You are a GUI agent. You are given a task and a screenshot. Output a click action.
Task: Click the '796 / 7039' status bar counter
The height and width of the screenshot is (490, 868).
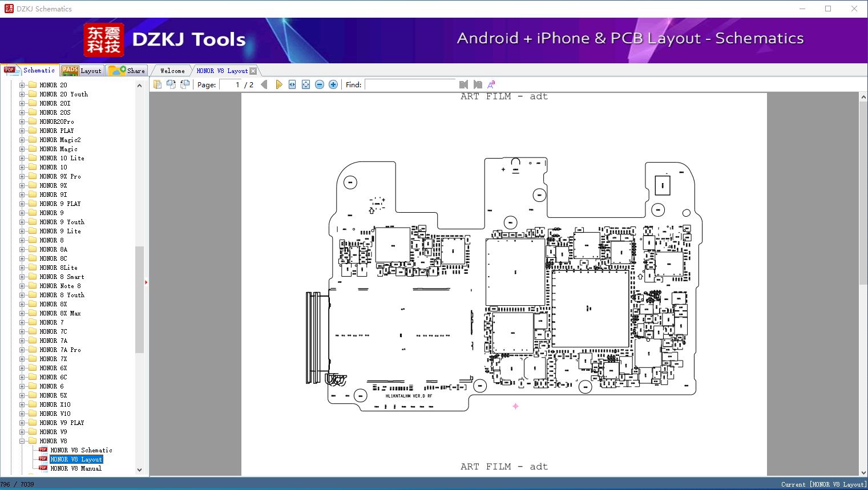click(x=17, y=484)
